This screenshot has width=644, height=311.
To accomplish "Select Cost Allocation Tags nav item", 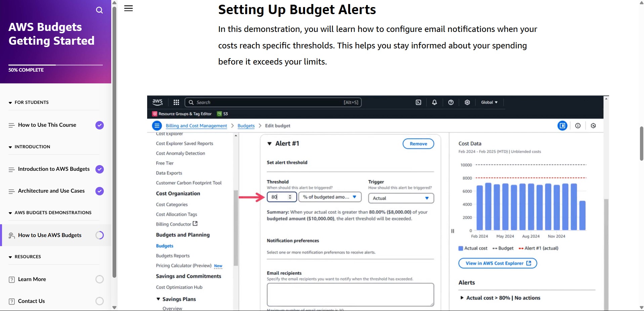I will [176, 214].
